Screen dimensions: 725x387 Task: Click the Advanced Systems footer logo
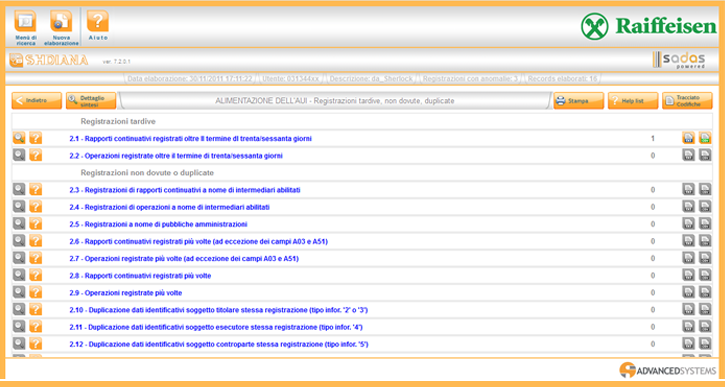pos(668,370)
